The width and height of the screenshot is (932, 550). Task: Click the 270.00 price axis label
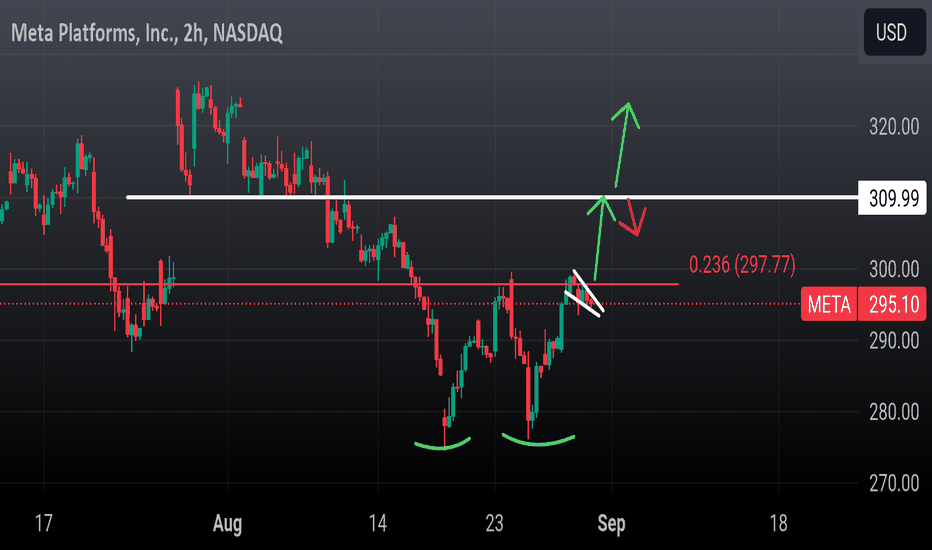(894, 483)
